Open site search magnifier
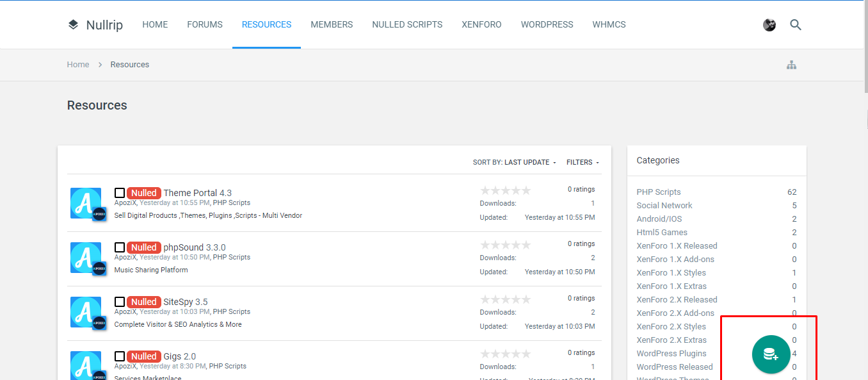The width and height of the screenshot is (868, 380). [x=796, y=25]
